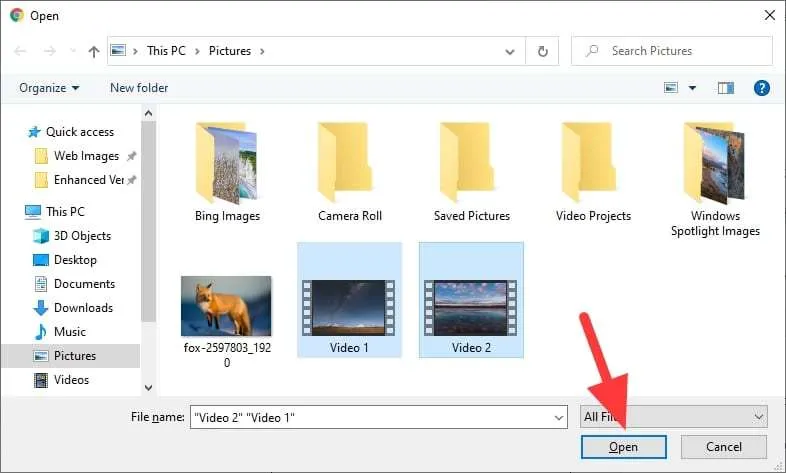
Task: Click pin icon beside Web Images
Action: click(131, 156)
